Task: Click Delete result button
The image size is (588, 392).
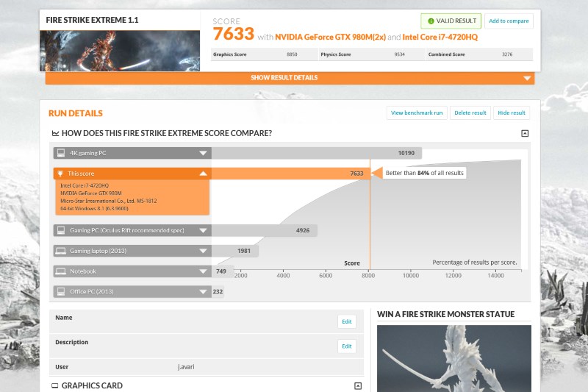Action: click(470, 113)
